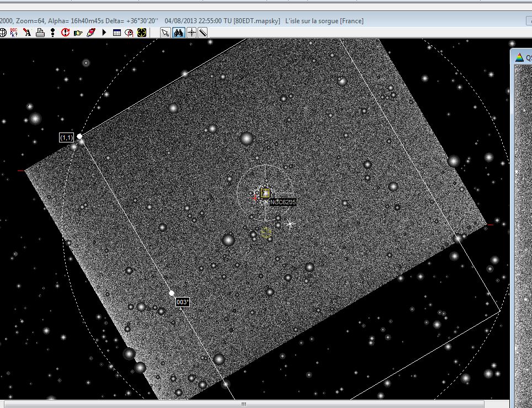
Task: Click the NGC6205 object label
Action: point(283,203)
